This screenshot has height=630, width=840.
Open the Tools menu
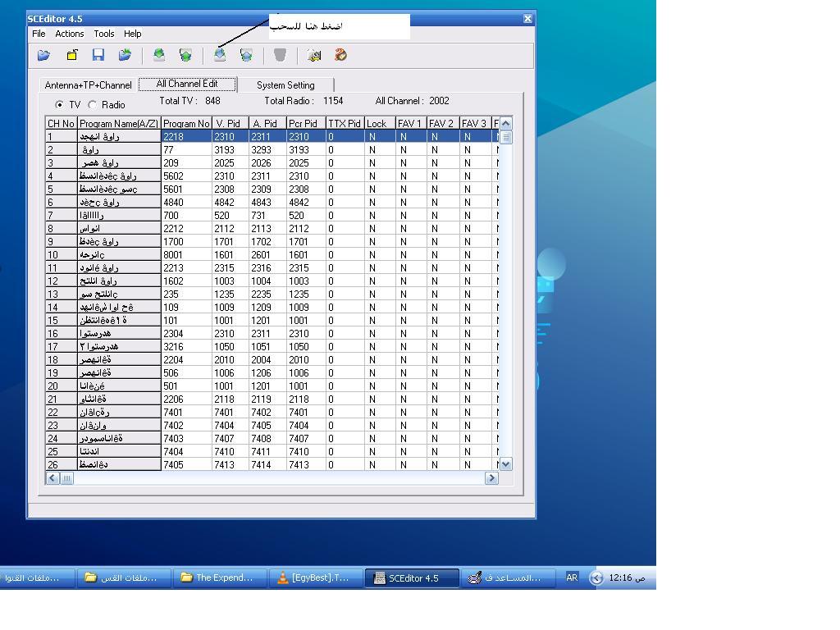[104, 34]
